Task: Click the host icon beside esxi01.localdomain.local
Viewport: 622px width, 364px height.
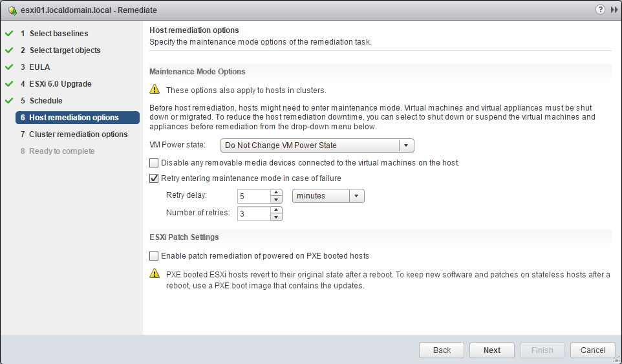Action: [x=12, y=10]
